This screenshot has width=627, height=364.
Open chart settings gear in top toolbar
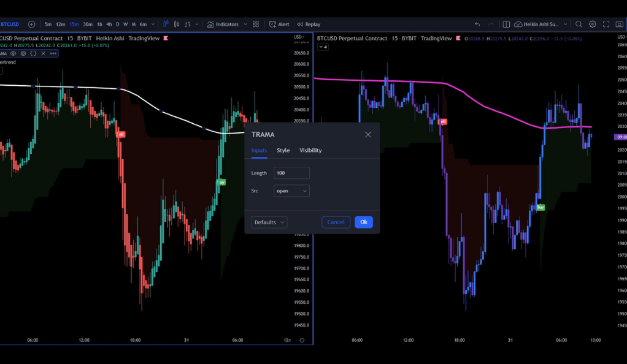pos(592,25)
